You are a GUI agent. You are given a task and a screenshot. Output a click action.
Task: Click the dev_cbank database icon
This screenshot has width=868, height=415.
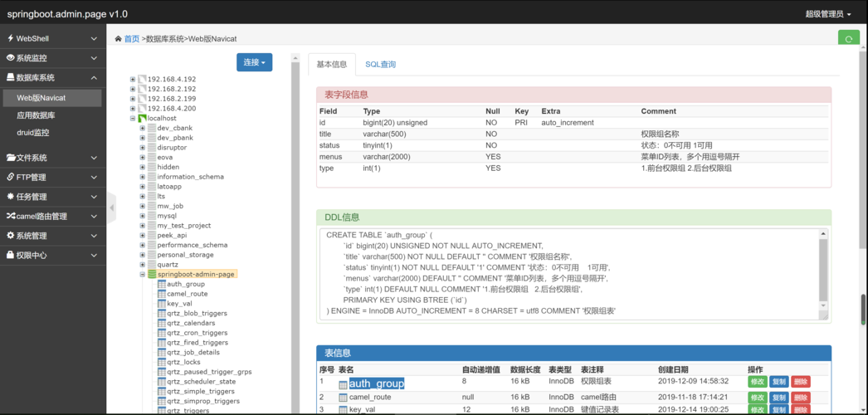coord(152,129)
